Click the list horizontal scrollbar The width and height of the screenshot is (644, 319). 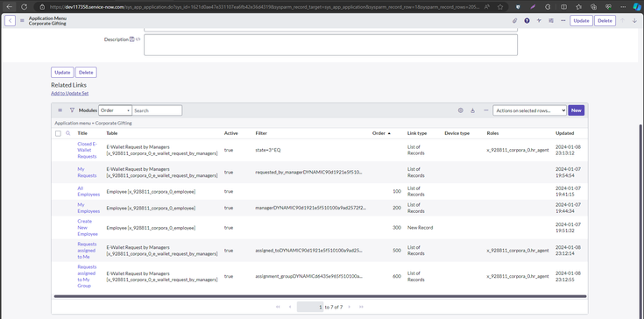(x=321, y=296)
